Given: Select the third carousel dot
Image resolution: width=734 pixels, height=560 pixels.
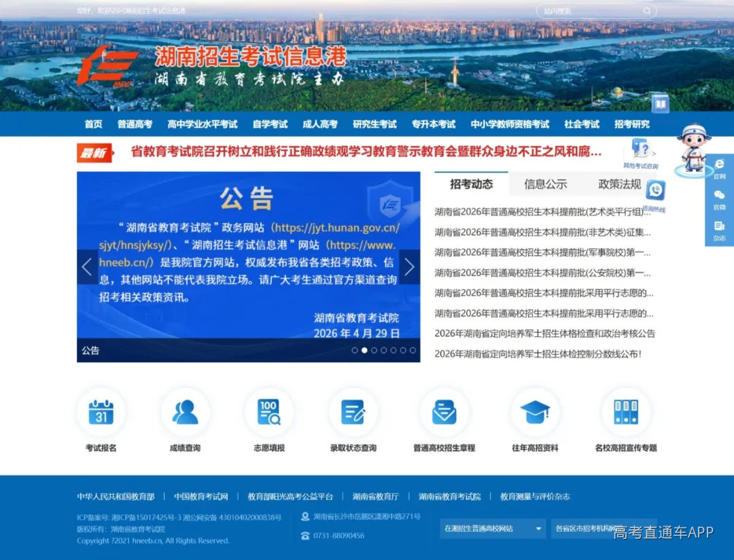Looking at the screenshot, I should [374, 350].
